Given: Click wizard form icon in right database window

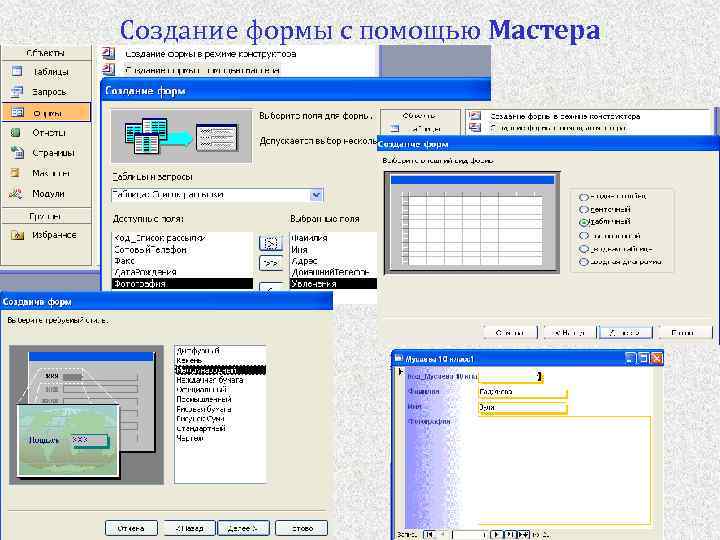Looking at the screenshot, I should tap(475, 127).
